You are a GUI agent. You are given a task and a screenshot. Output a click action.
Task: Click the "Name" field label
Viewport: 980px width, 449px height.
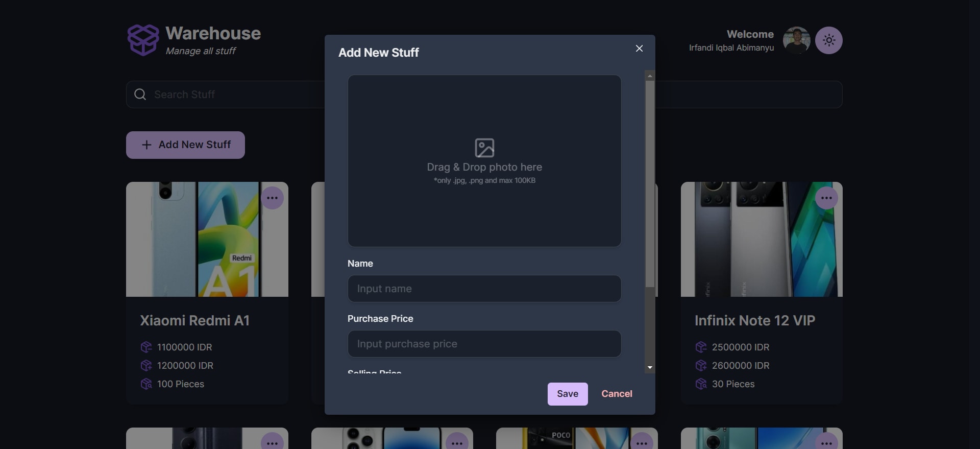coord(360,264)
